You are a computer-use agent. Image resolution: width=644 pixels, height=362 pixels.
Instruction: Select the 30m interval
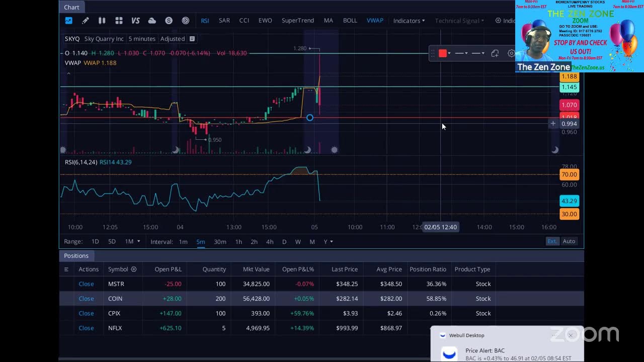(x=220, y=241)
